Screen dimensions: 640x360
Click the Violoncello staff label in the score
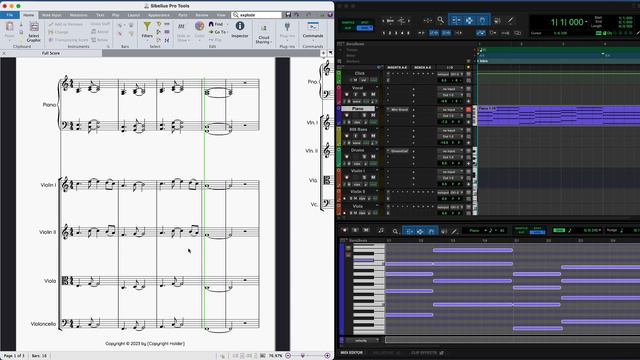(43, 324)
